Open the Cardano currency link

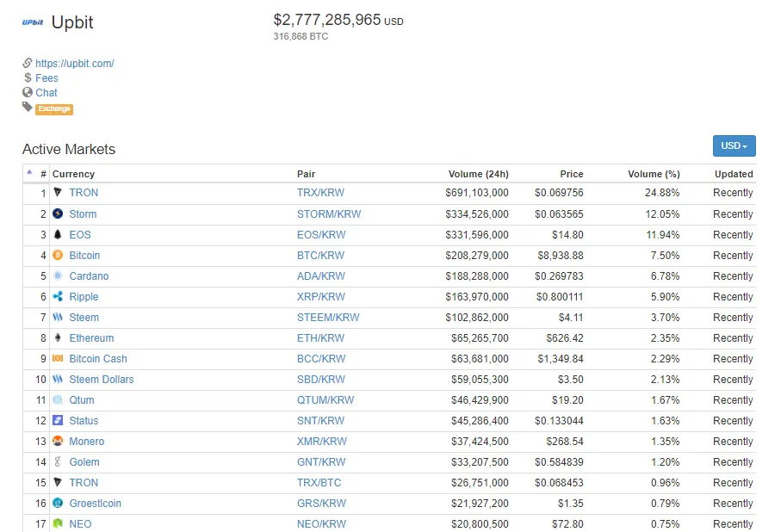[89, 276]
